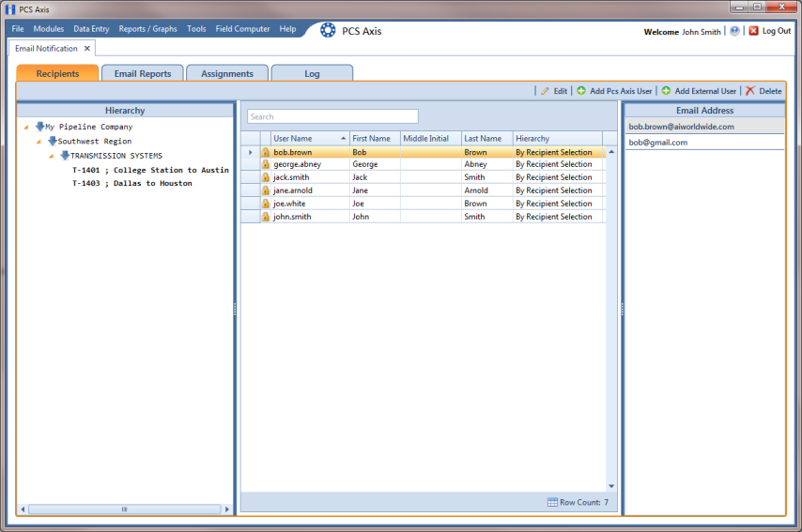Click the Log Out link

point(777,31)
